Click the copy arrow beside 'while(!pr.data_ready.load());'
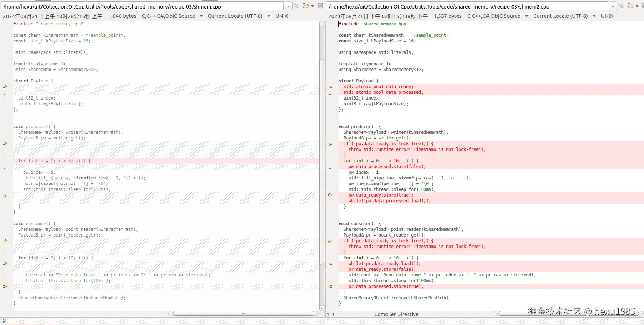 coord(330,264)
